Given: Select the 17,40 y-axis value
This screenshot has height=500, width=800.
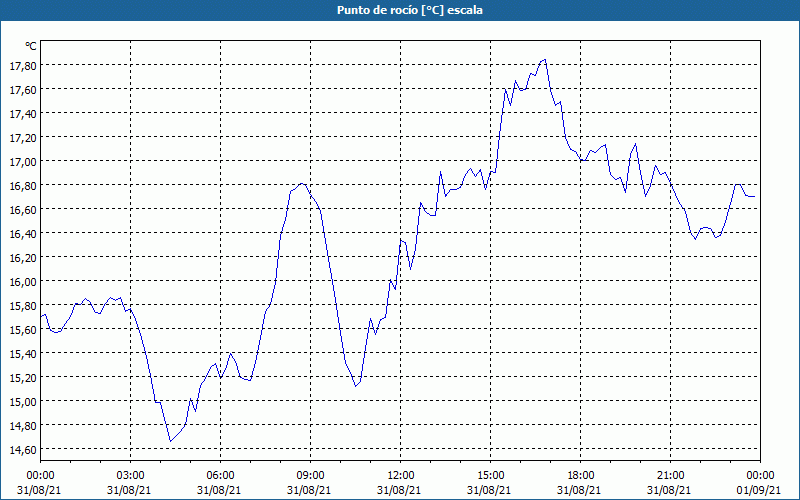Looking at the screenshot, I should (23, 113).
